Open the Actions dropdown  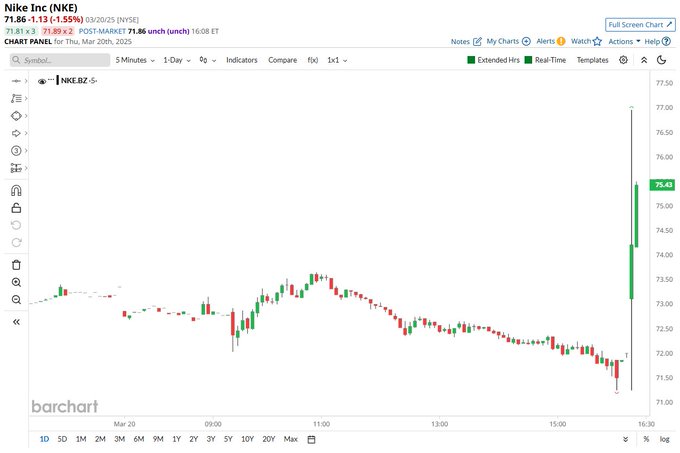tap(624, 42)
